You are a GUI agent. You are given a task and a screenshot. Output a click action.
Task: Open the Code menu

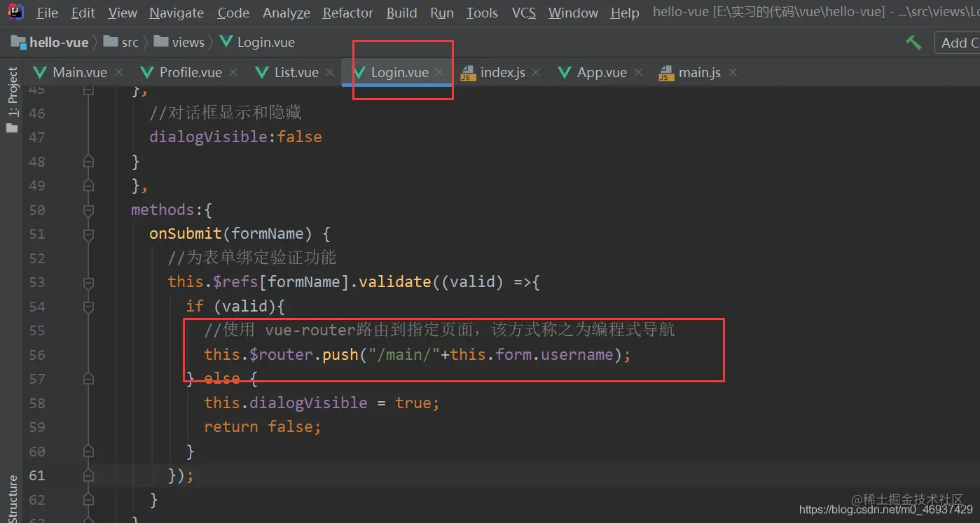233,13
